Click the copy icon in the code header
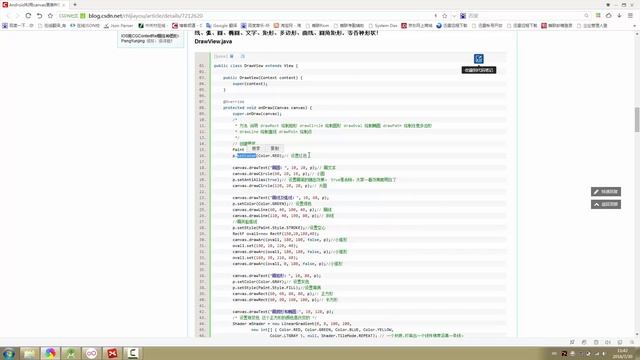 point(242,56)
